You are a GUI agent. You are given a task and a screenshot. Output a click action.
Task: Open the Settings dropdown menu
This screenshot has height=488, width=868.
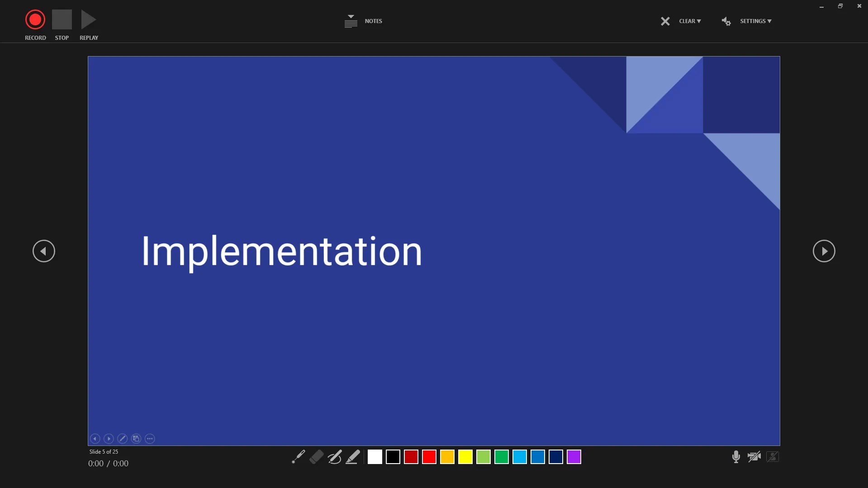pyautogui.click(x=755, y=21)
